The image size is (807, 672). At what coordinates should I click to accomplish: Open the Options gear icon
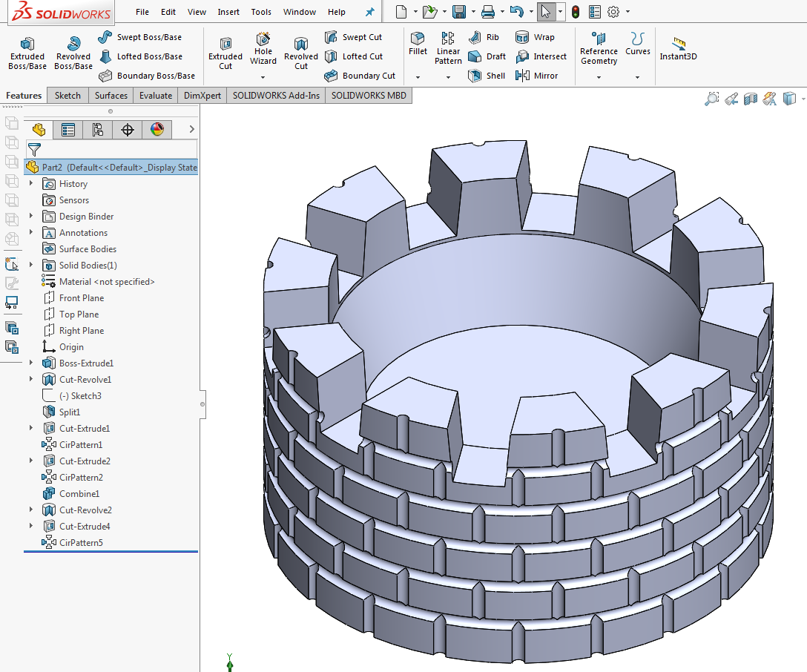(x=613, y=11)
